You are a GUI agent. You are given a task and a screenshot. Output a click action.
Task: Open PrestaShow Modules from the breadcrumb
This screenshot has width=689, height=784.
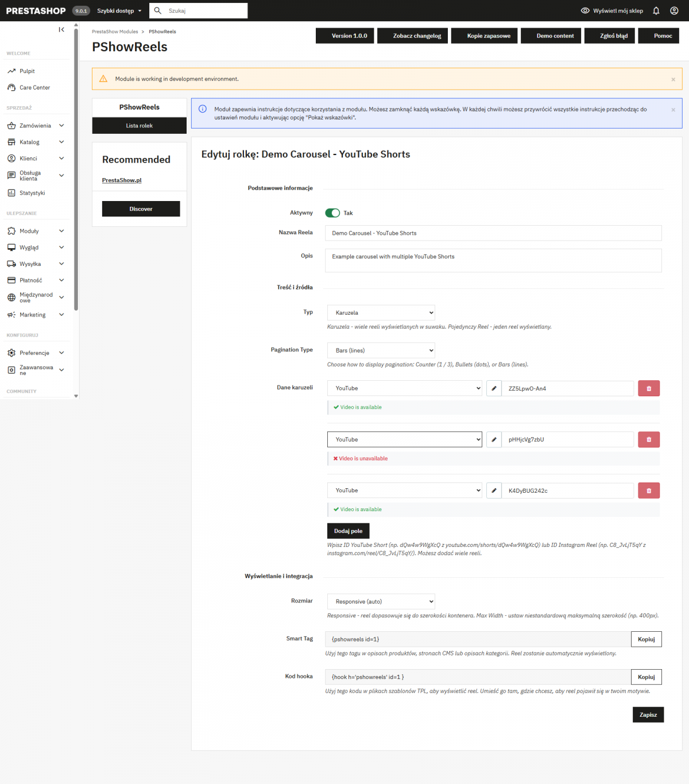click(115, 32)
